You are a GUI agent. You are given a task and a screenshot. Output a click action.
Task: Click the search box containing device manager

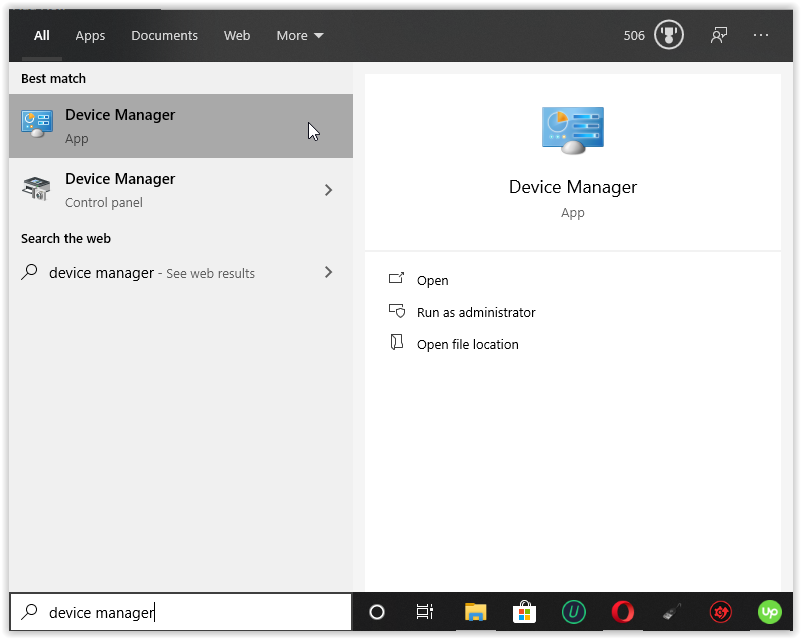coord(180,612)
